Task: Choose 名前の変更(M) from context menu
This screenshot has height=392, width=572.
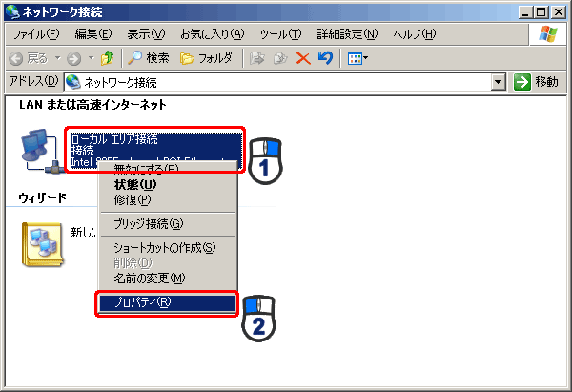Action: 168,279
